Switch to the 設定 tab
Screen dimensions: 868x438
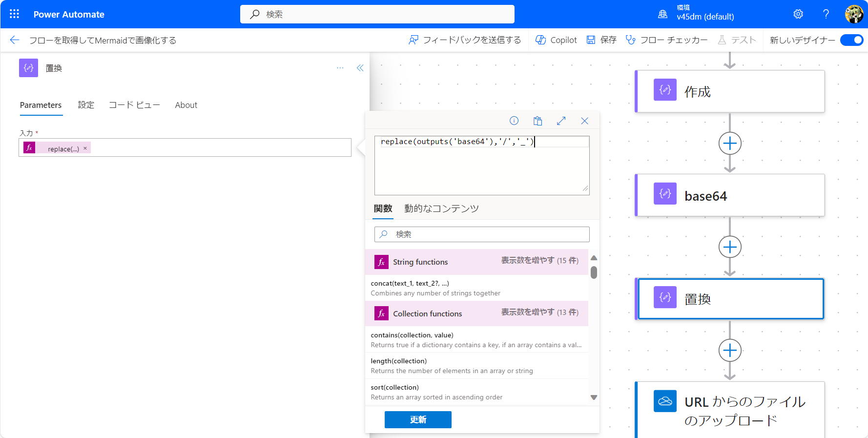tap(86, 105)
